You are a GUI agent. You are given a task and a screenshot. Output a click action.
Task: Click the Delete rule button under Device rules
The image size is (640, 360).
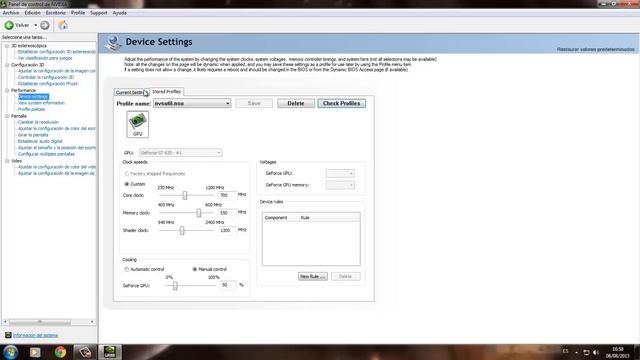pyautogui.click(x=345, y=276)
